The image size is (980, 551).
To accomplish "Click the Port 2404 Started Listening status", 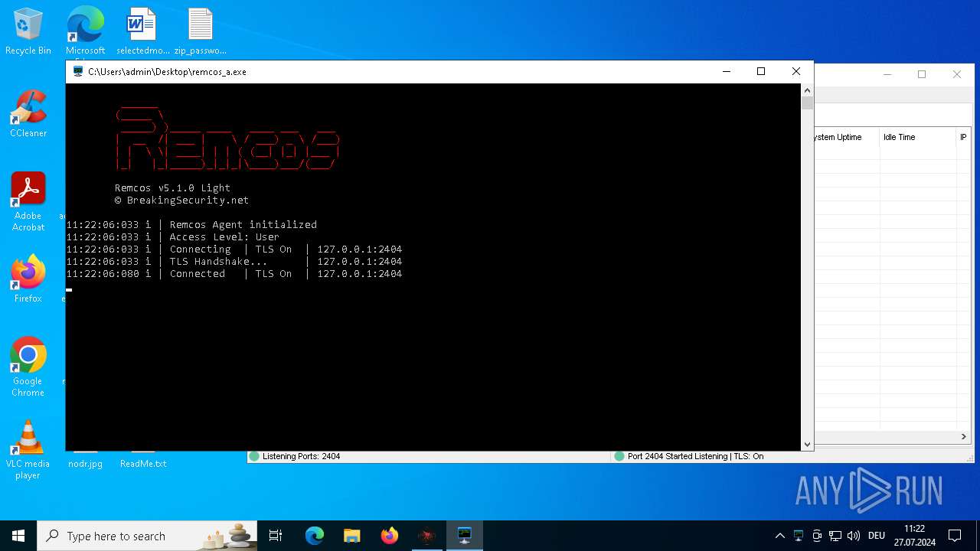I will pos(695,456).
